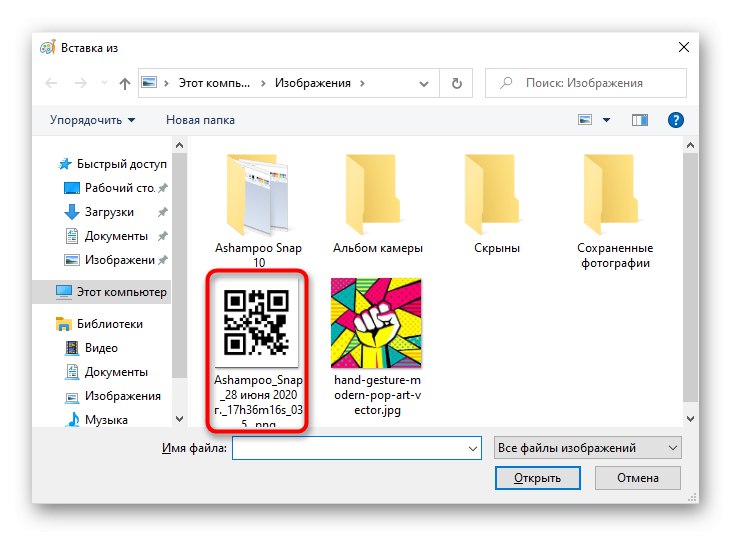Close the 'Вставка из' dialog
The height and width of the screenshot is (536, 731).
click(x=683, y=47)
